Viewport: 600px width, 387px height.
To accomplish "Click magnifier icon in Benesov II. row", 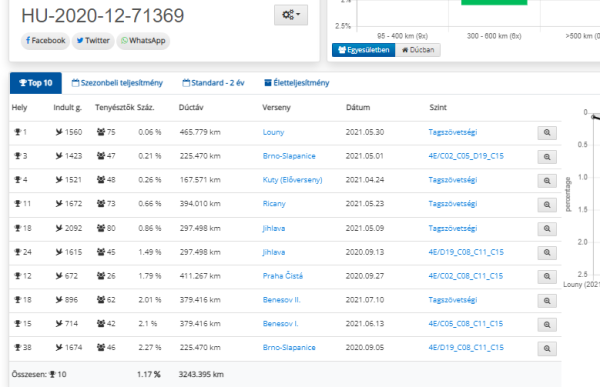I will click(547, 301).
